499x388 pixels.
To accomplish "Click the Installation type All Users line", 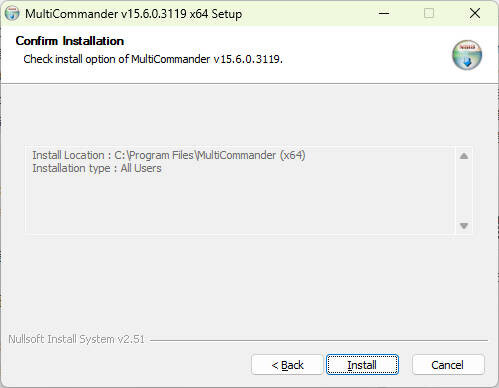I will [x=97, y=168].
